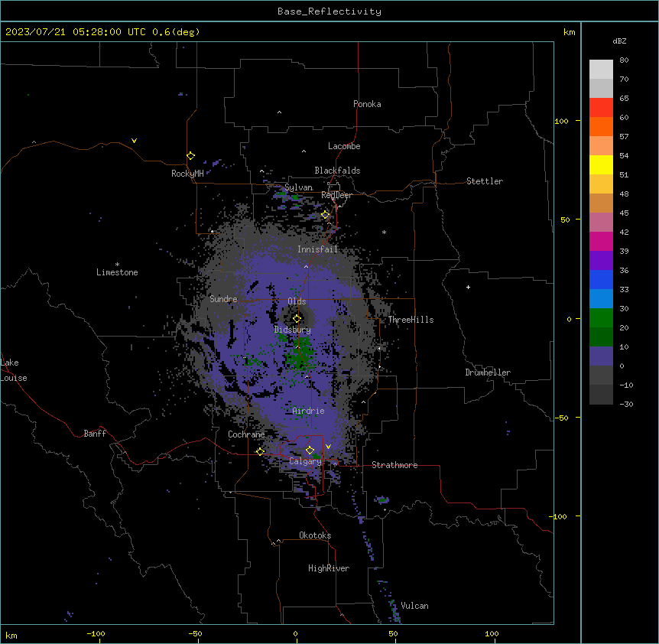Viewport: 659px width, 644px height.
Task: Select the dark blue 33-36 dBZ legend swatch
Action: (x=601, y=279)
